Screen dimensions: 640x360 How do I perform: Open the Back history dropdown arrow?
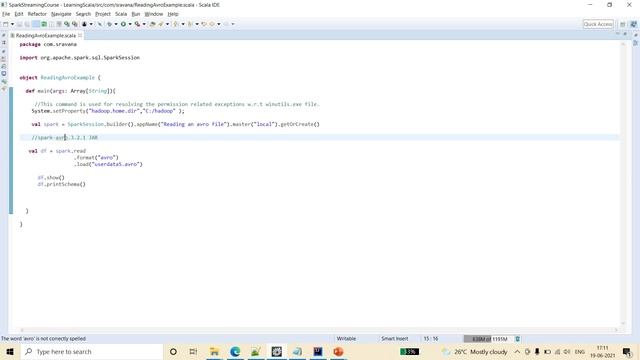pos(219,24)
